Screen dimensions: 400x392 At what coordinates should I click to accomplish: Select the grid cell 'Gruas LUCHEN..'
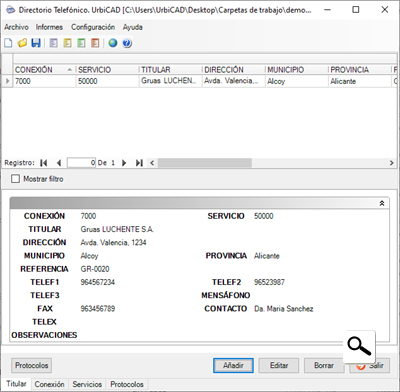tap(170, 81)
